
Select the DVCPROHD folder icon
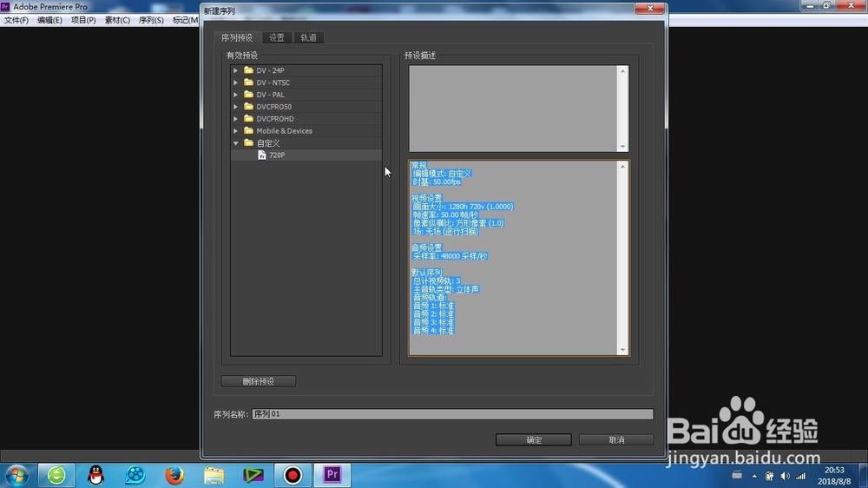248,119
